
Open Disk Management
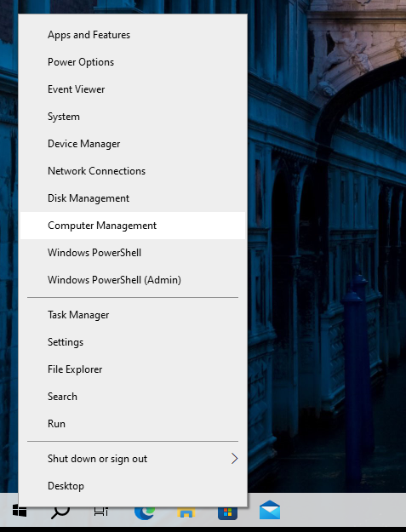133,198
